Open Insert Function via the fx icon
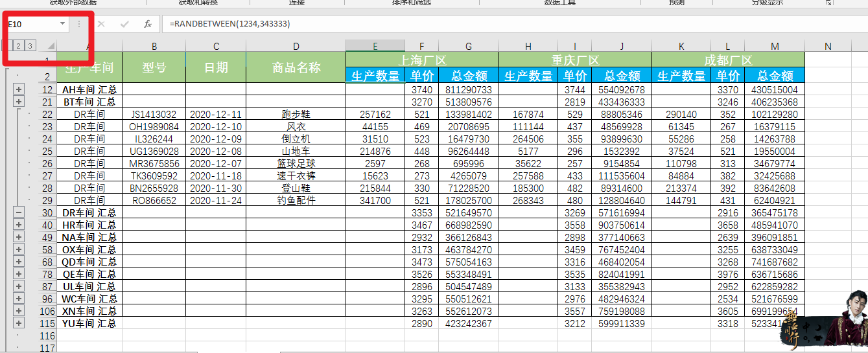868x353 pixels. (x=147, y=24)
